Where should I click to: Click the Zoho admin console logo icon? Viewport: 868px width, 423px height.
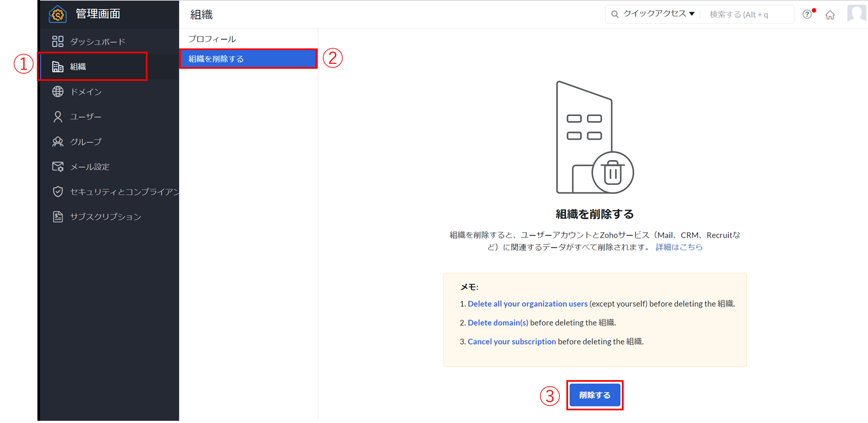(x=57, y=14)
